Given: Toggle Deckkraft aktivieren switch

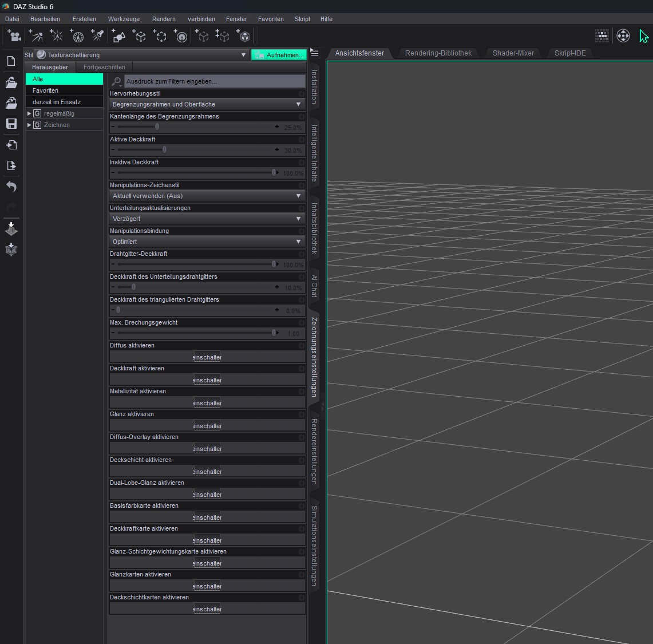Looking at the screenshot, I should point(207,380).
